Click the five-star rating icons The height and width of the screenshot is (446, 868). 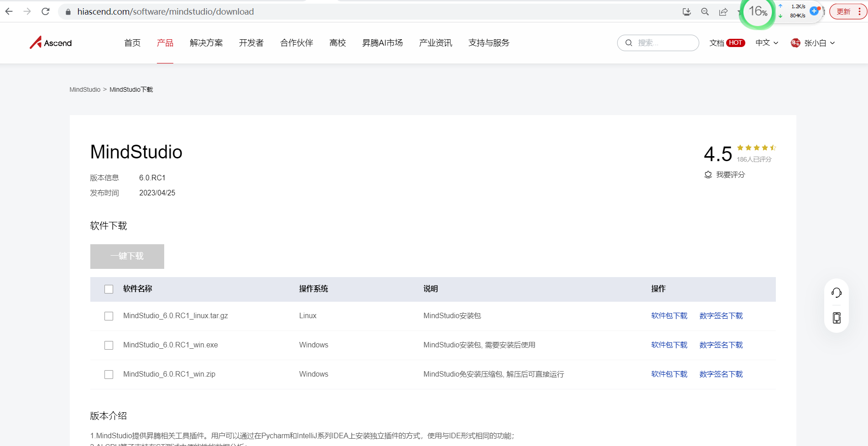[x=756, y=148]
